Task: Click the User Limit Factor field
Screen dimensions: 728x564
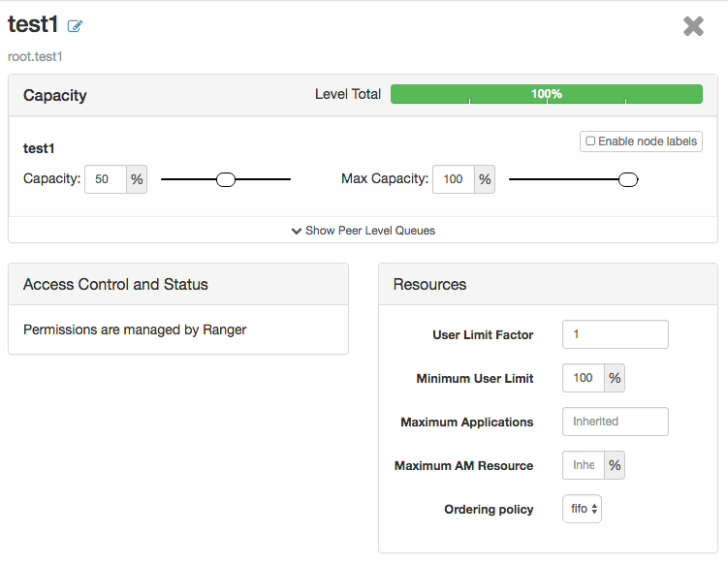Action: pos(615,334)
